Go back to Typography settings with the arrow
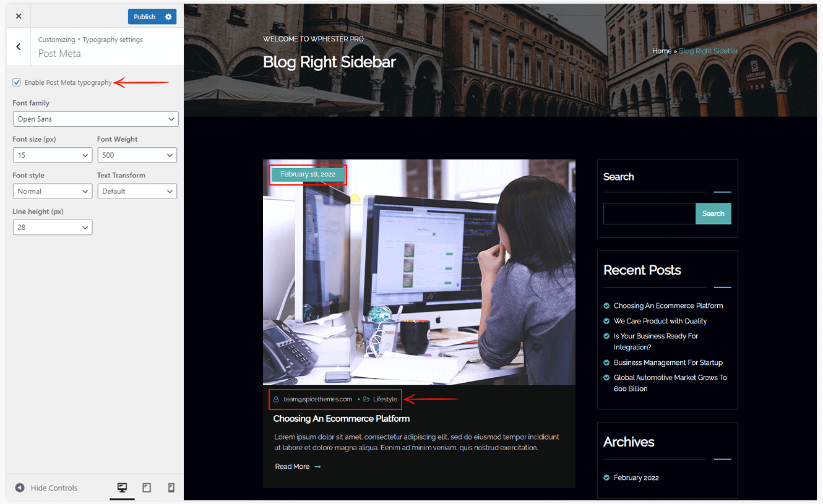Image resolution: width=823 pixels, height=504 pixels. (19, 46)
